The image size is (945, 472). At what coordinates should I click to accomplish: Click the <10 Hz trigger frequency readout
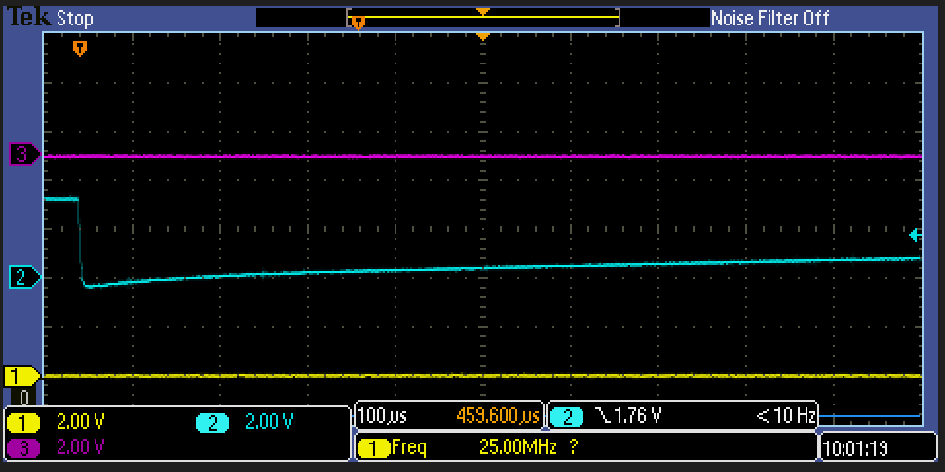786,415
